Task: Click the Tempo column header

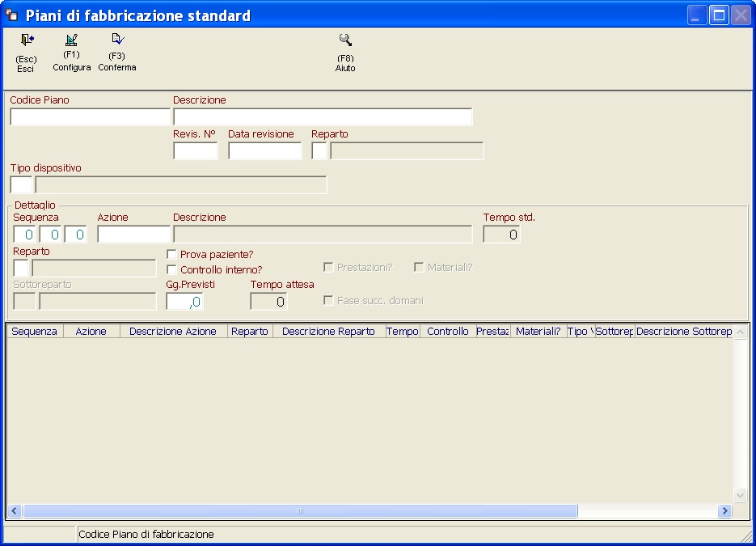Action: (403, 332)
